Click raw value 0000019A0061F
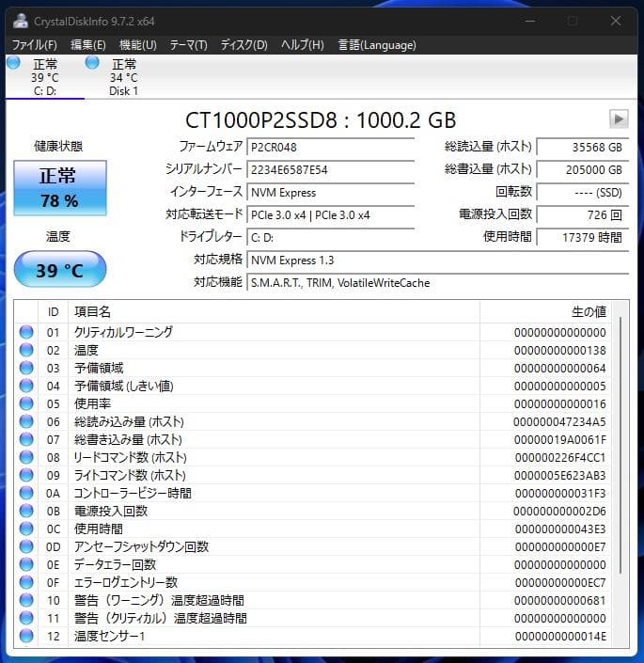Screen dimensions: 644x663 (x=560, y=440)
